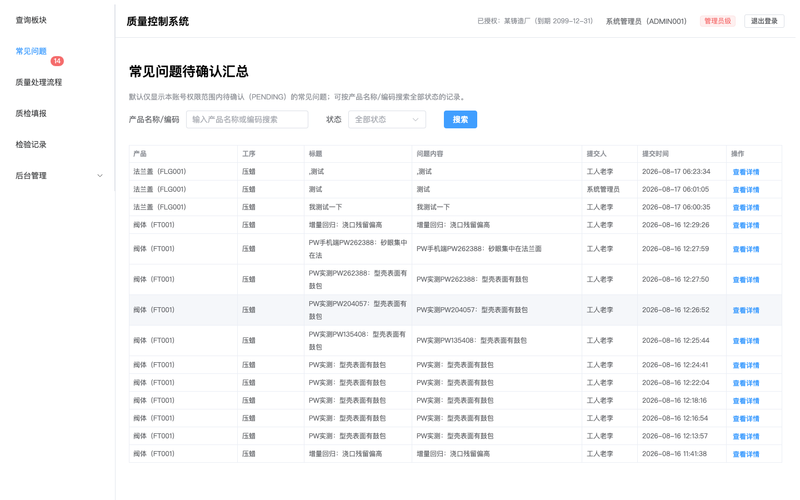Screen dimensions: 800x500
Task: Click the 退出登录 logout button
Action: [x=764, y=21]
